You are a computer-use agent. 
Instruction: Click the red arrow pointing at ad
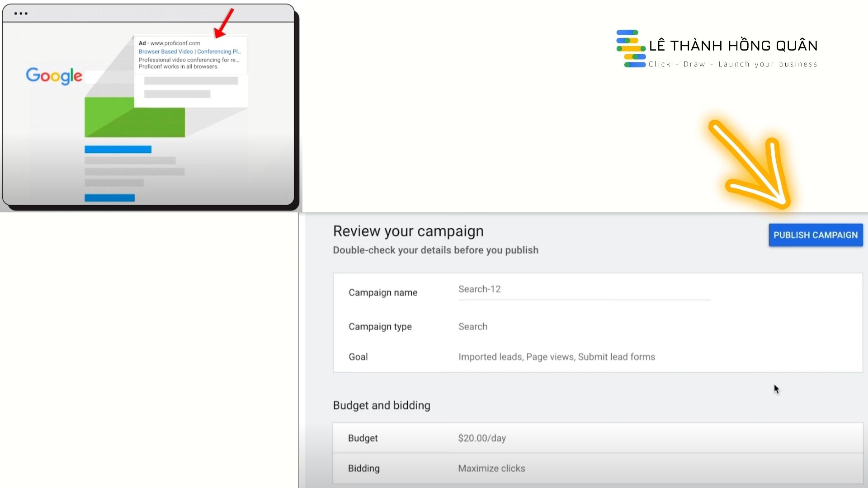click(x=224, y=23)
